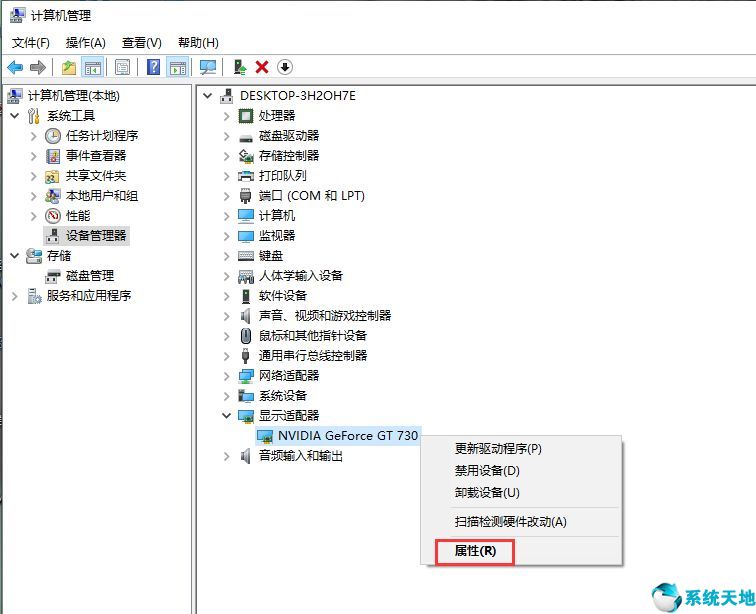Click the 声音、视频和游戏控制器 speaker icon
Screen dimensions: 756x614
coord(245,316)
